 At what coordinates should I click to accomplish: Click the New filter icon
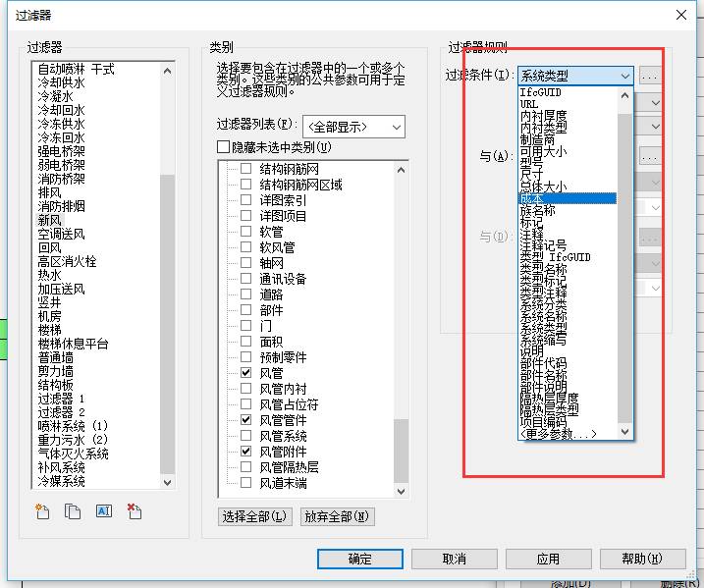[x=42, y=511]
